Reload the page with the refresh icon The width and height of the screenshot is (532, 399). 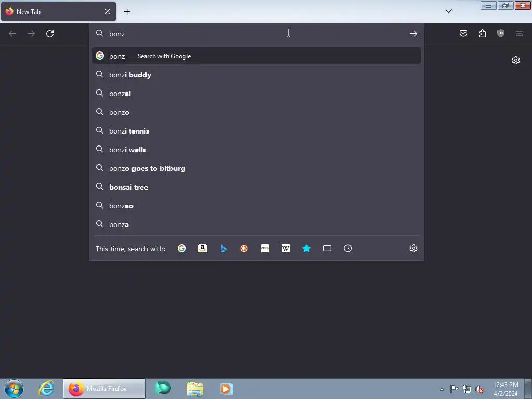click(x=50, y=34)
